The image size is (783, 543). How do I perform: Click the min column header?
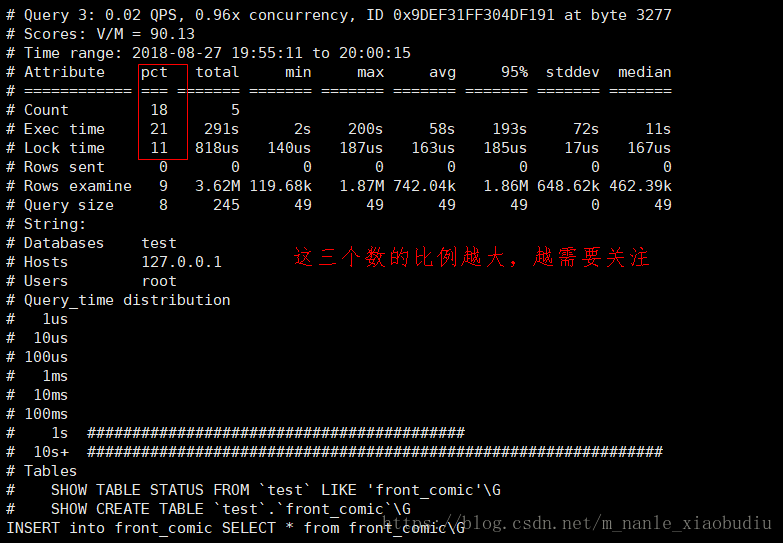(298, 72)
